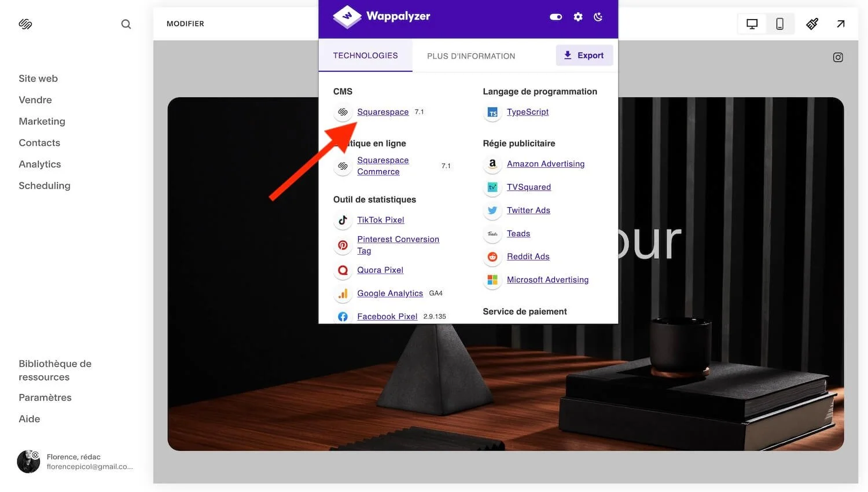Open TikTok Pixel link
Viewport: 868px width, 492px height.
tap(380, 220)
